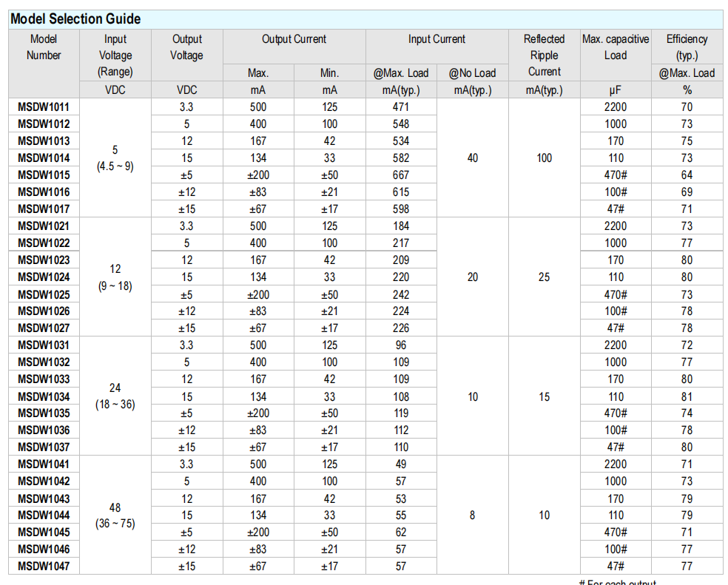This screenshot has width=728, height=585.
Task: Click the Reflected Ripple Current column header
Action: tap(544, 55)
